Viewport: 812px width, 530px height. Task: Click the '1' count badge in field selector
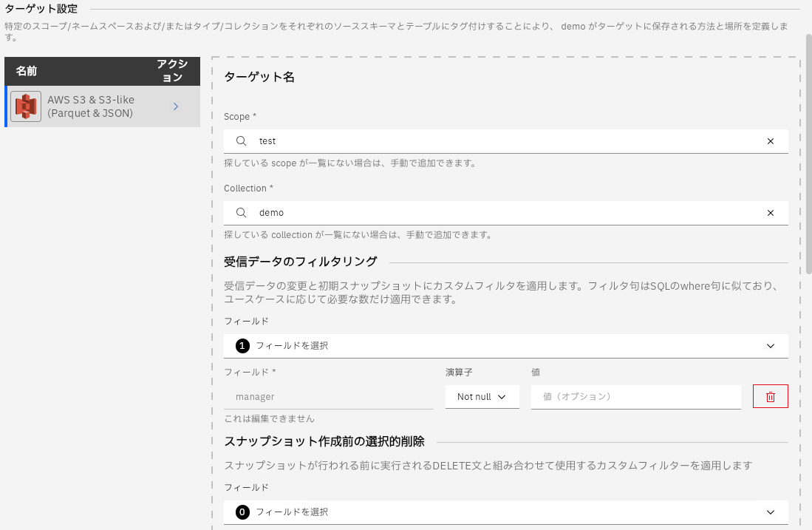242,346
